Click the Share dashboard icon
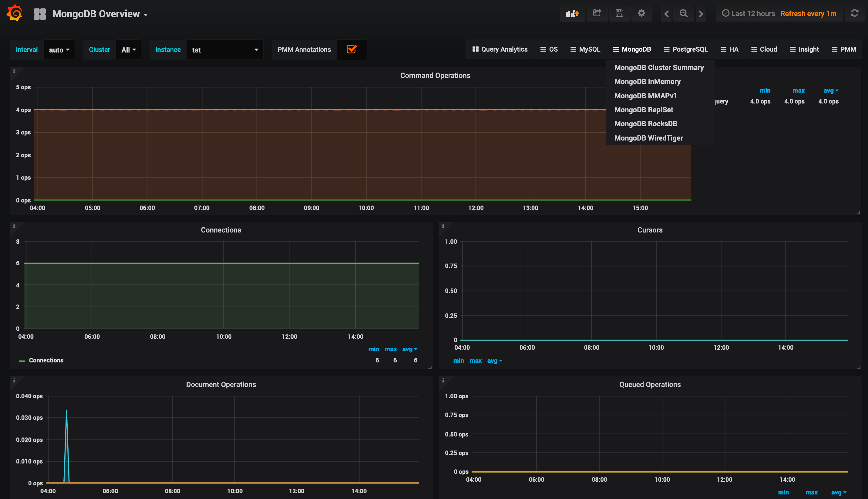Viewport: 868px width, 499px height. coord(597,13)
